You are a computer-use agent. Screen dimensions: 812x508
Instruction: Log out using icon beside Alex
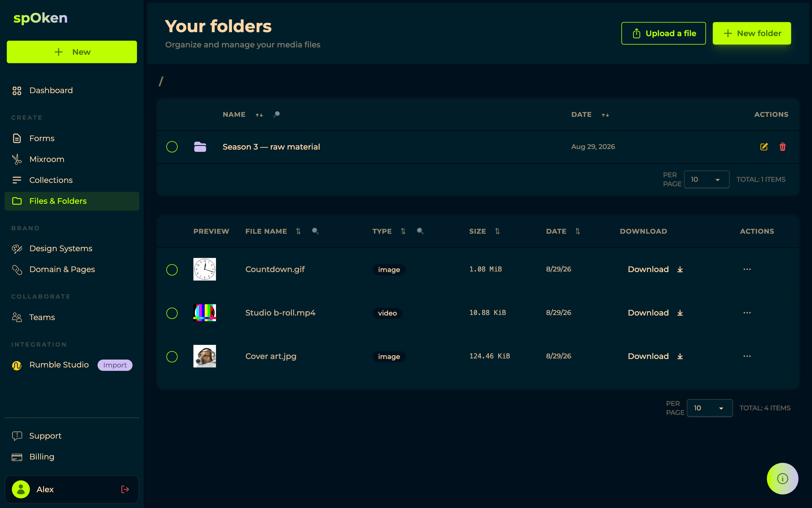[x=125, y=489]
